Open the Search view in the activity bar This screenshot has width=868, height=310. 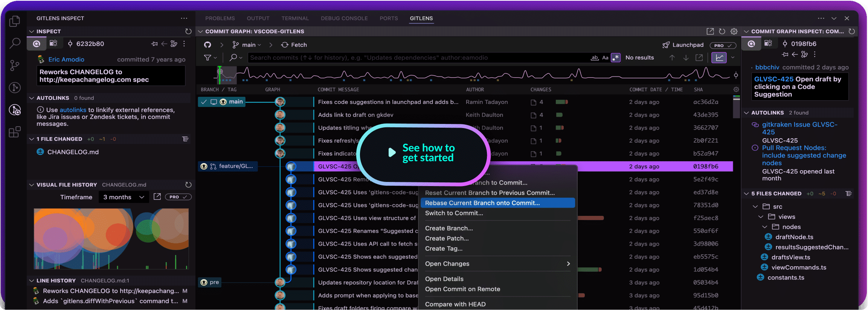pyautogui.click(x=15, y=43)
